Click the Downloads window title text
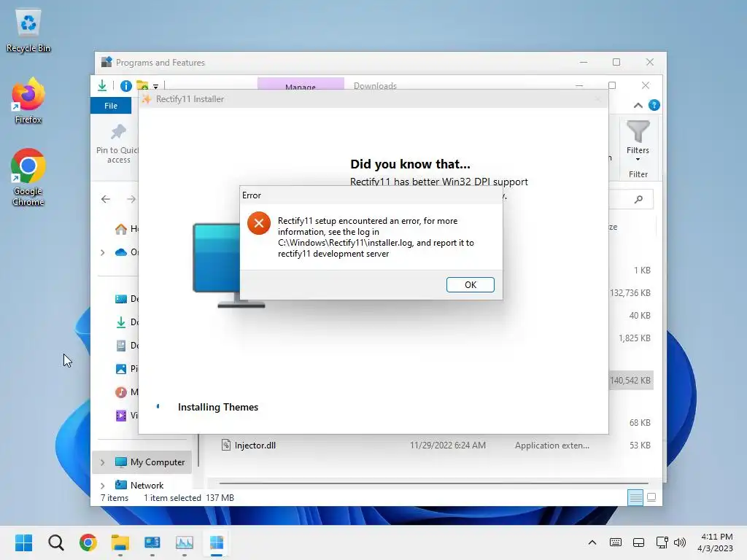747x560 pixels. (375, 86)
